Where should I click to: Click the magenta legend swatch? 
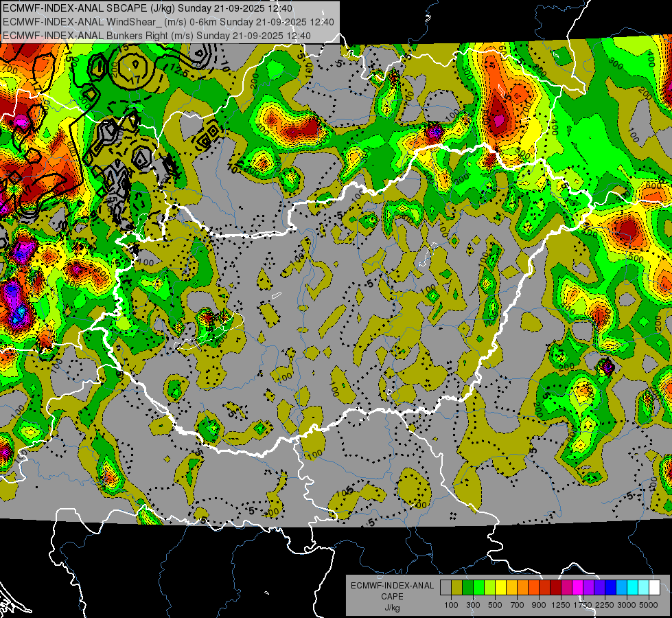578,588
